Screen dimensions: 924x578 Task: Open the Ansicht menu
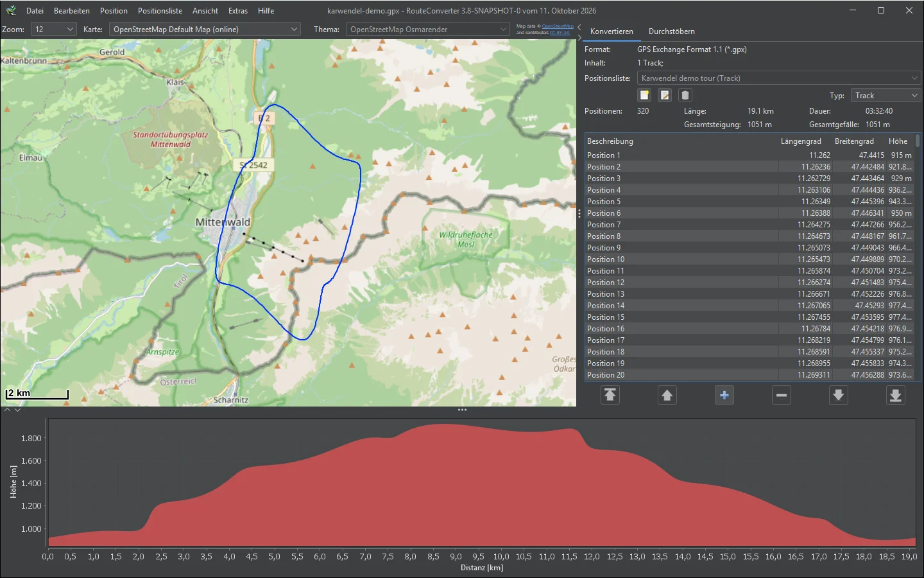205,11
